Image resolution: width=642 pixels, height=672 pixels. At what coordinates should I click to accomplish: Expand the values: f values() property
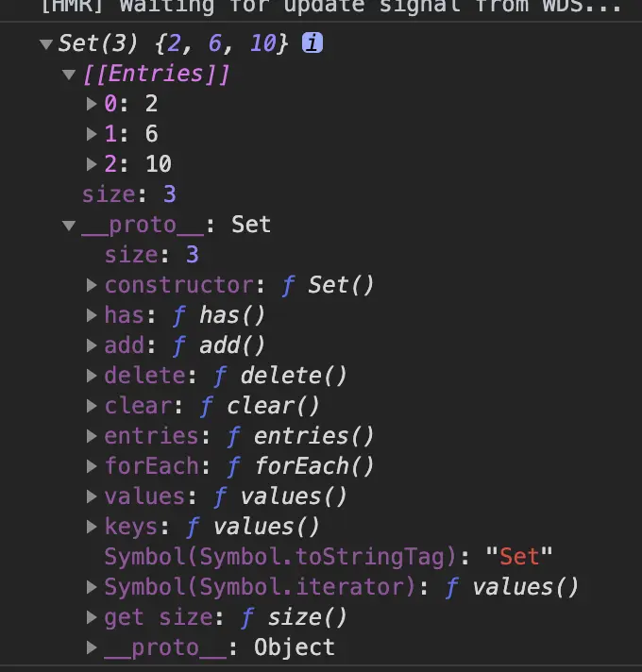click(x=92, y=496)
